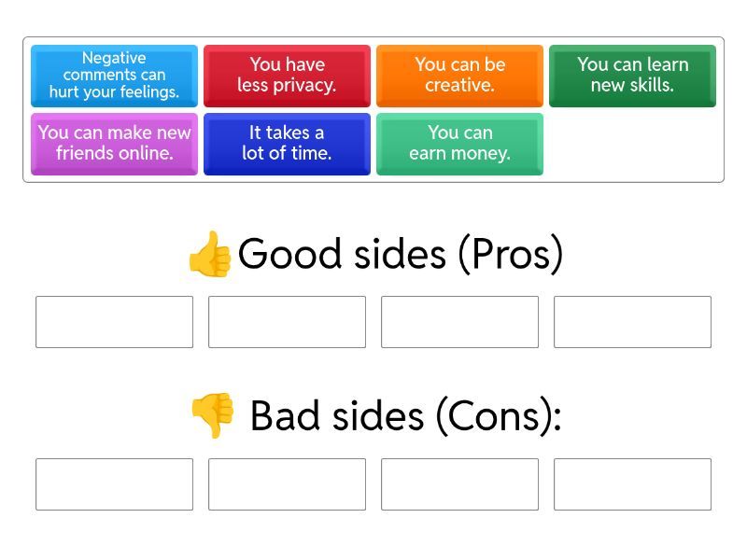
Task: Select the second empty Cons drop box
Action: (287, 484)
